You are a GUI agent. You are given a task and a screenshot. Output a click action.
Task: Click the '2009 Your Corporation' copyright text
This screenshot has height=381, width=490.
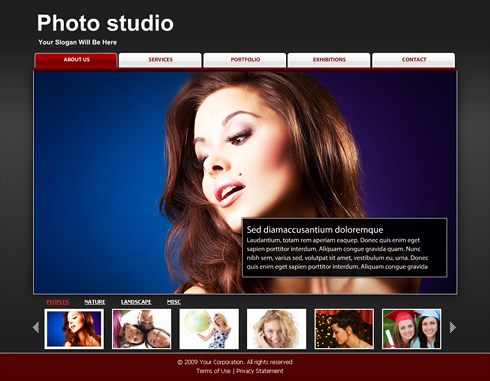(235, 362)
